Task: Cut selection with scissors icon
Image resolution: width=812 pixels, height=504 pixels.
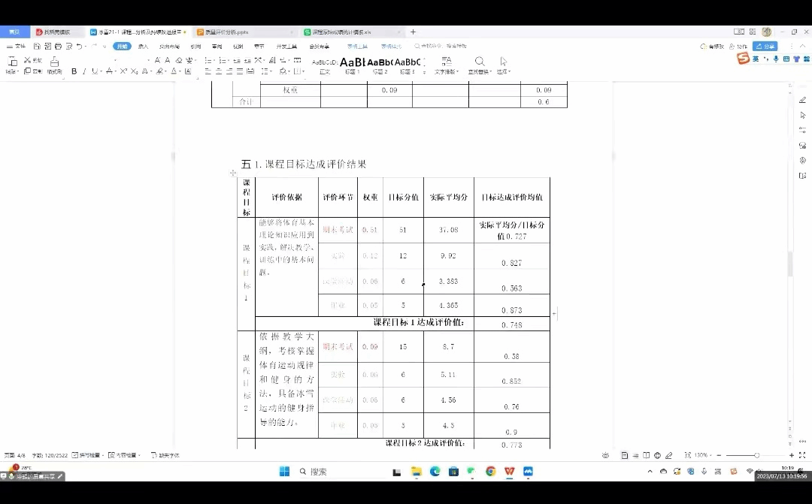Action: 28,60
